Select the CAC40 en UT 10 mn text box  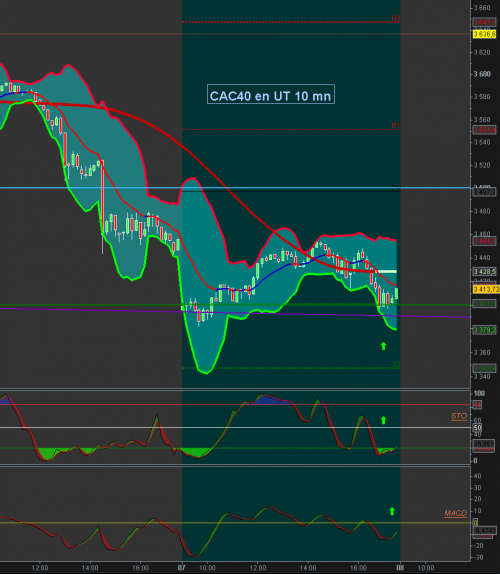[271, 94]
